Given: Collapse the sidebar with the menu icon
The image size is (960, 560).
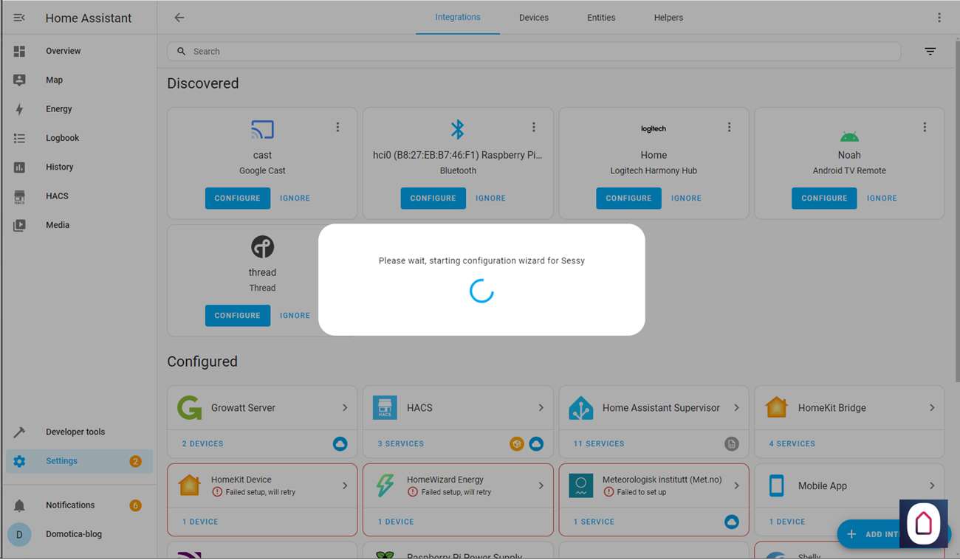Looking at the screenshot, I should click(19, 18).
